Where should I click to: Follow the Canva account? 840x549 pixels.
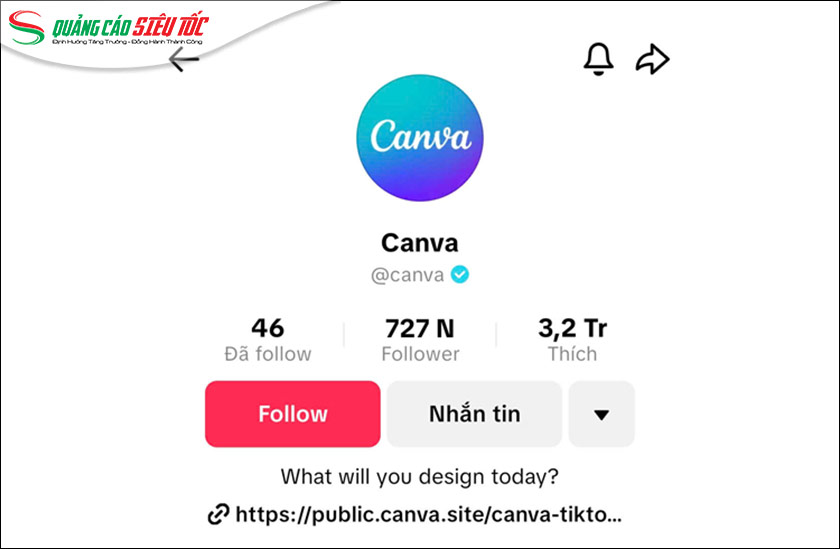pos(292,413)
